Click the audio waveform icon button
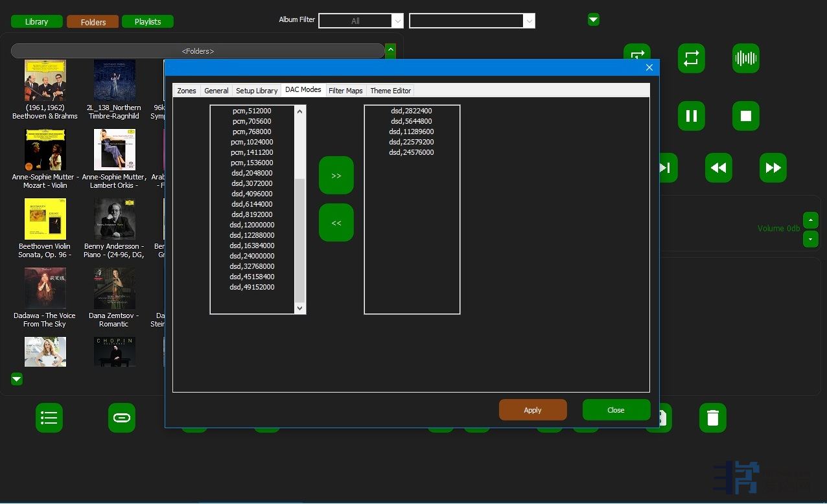The image size is (827, 504). tap(745, 58)
